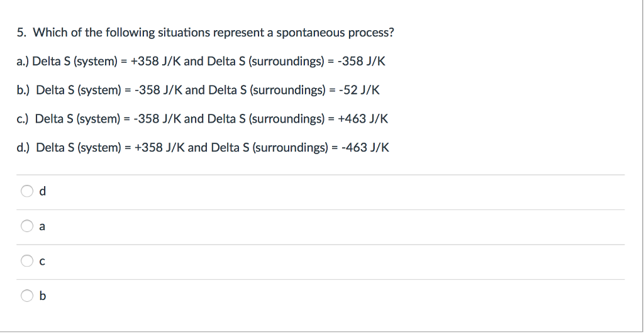644x334 pixels.
Task: Click the answer label letter 'b'
Action: pyautogui.click(x=42, y=296)
